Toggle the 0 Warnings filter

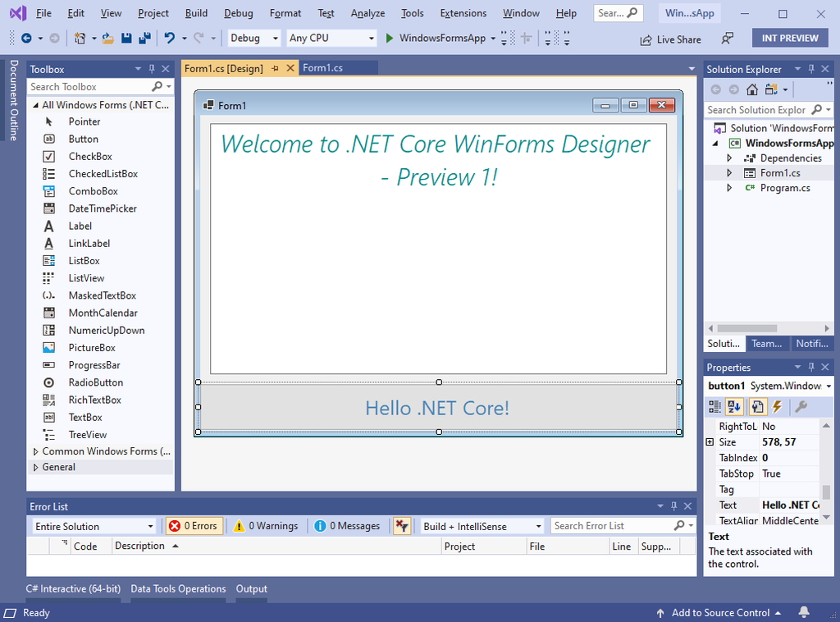tap(265, 525)
